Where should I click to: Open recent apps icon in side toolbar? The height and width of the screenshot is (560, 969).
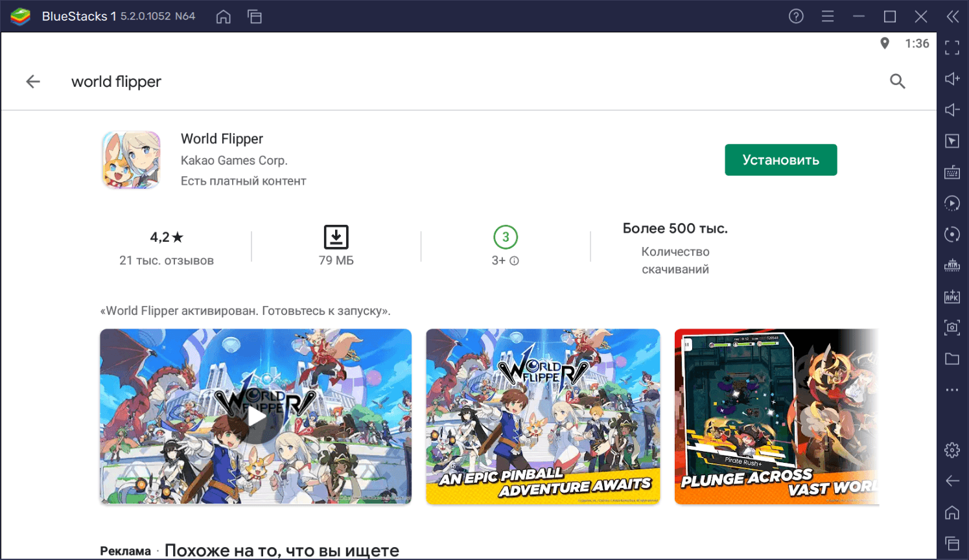[x=952, y=543]
